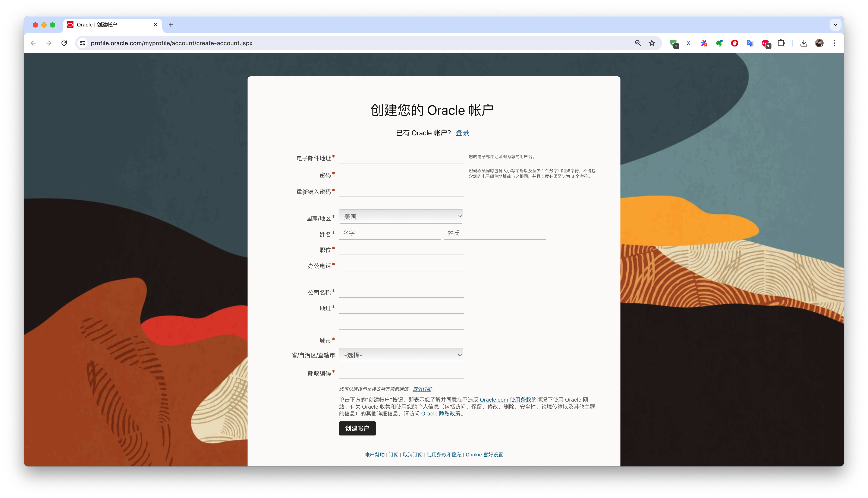Open the tab search chevron dropdown
Image resolution: width=868 pixels, height=498 pixels.
(835, 25)
